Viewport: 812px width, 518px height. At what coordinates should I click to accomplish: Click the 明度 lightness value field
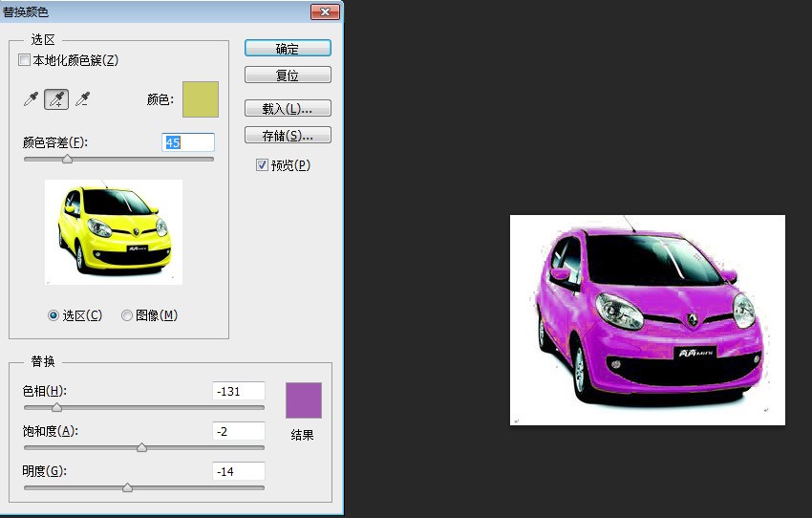click(239, 471)
